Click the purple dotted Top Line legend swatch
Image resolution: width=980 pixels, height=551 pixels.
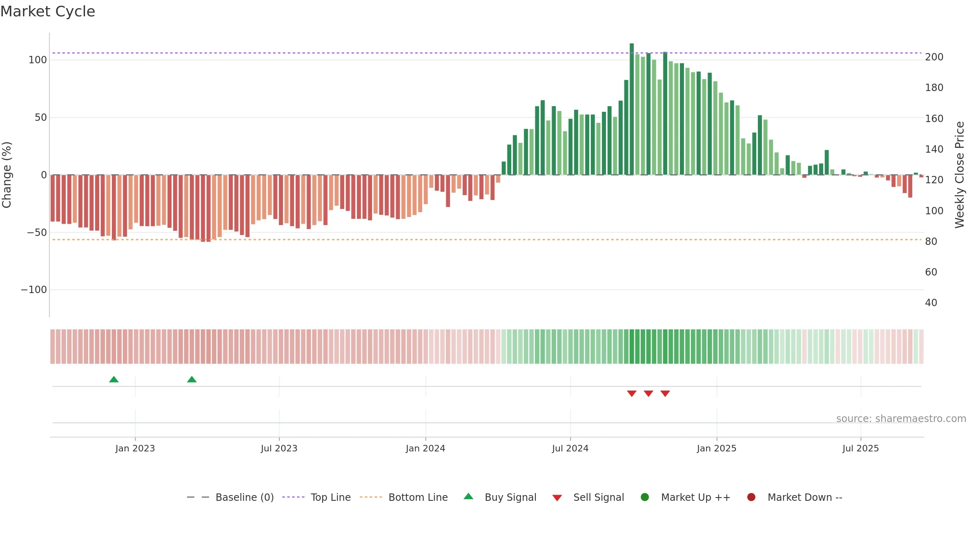point(293,497)
